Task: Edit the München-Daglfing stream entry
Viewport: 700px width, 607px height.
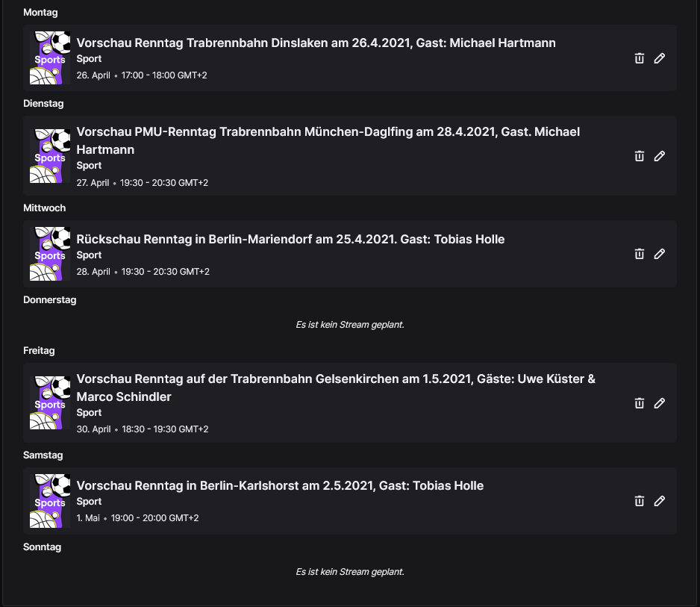Action: (x=660, y=156)
